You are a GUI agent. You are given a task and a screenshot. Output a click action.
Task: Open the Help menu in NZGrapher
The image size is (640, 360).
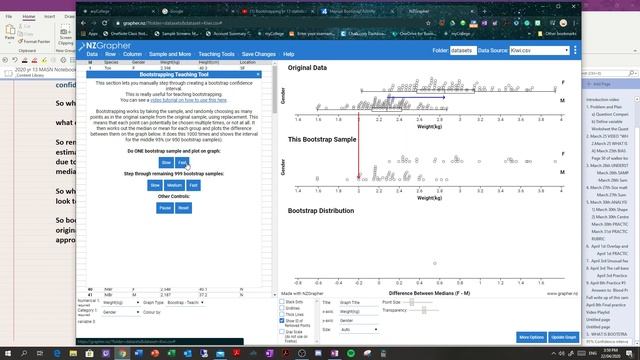coord(289,54)
